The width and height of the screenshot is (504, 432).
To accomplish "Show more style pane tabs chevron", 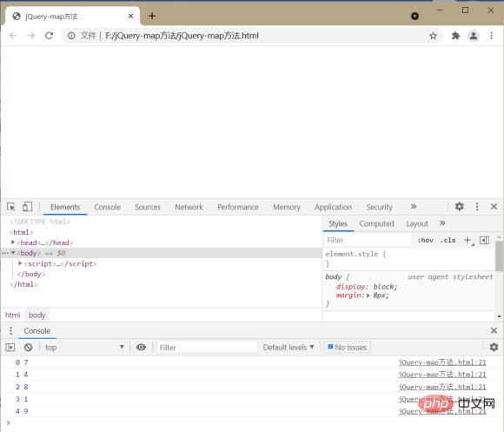I will [442, 223].
